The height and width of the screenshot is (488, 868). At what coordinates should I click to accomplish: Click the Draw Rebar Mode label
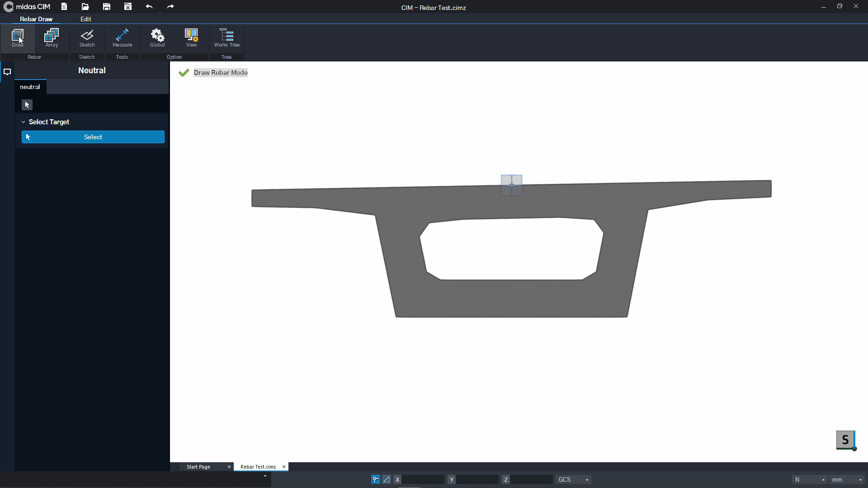221,73
